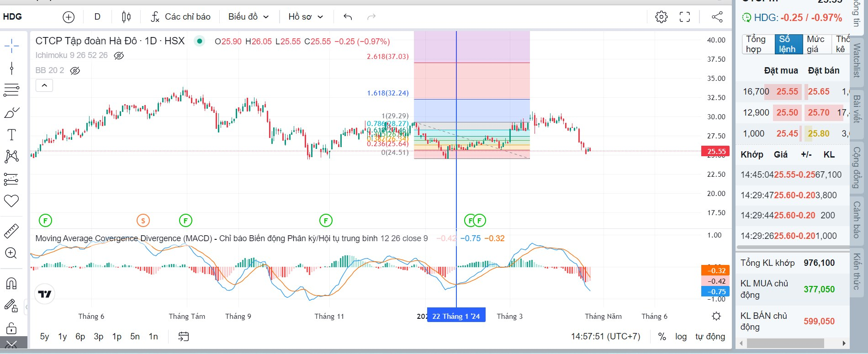Viewport: 868px width, 354px height.
Task: Select the horizontal lines Fibonacci tool
Action: 11,90
